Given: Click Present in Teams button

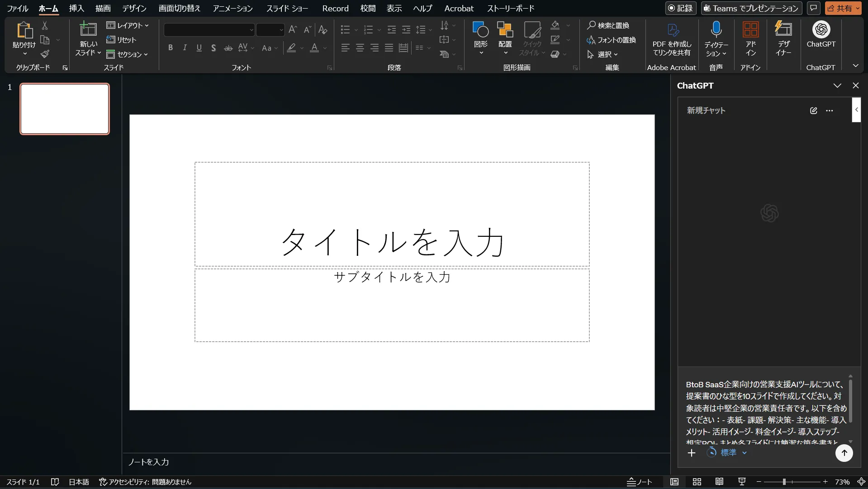Looking at the screenshot, I should pyautogui.click(x=752, y=8).
